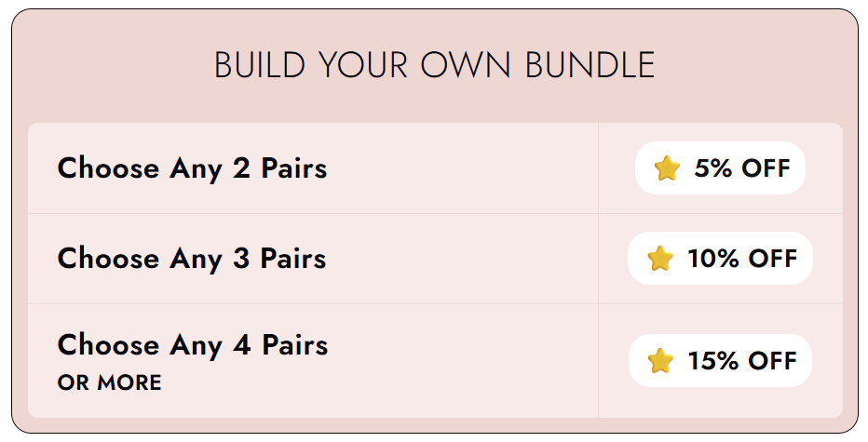Click the number 4 in third row
Viewport: 868px width, 442px height.
coord(242,345)
